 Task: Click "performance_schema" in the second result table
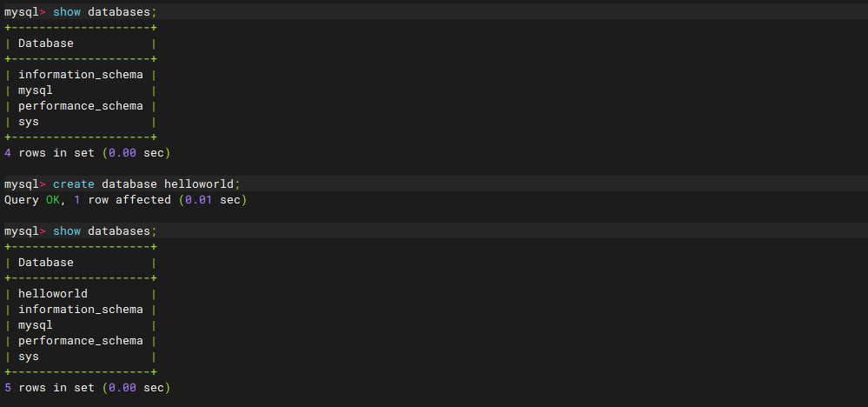click(80, 341)
